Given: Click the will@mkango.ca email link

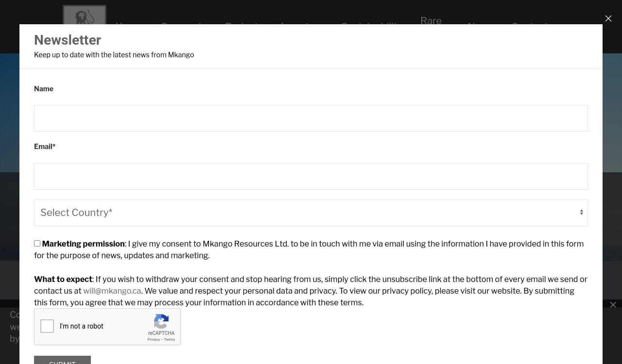Looking at the screenshot, I should 112,291.
